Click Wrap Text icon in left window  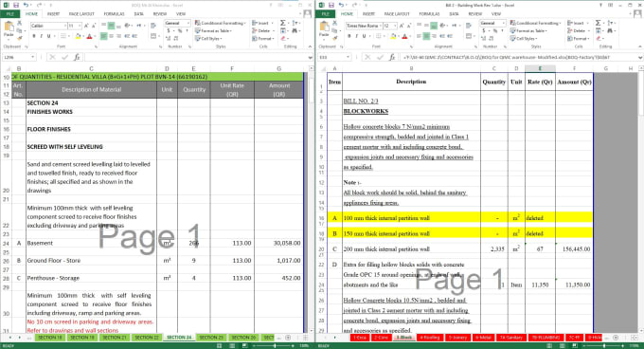click(153, 26)
